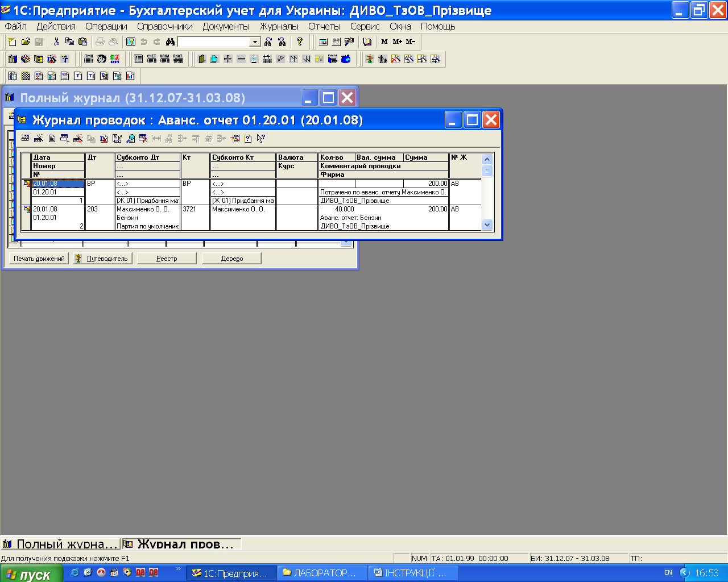Image resolution: width=728 pixels, height=582 pixels.
Task: Click the Copy icon in main toolbar
Action: (x=69, y=41)
